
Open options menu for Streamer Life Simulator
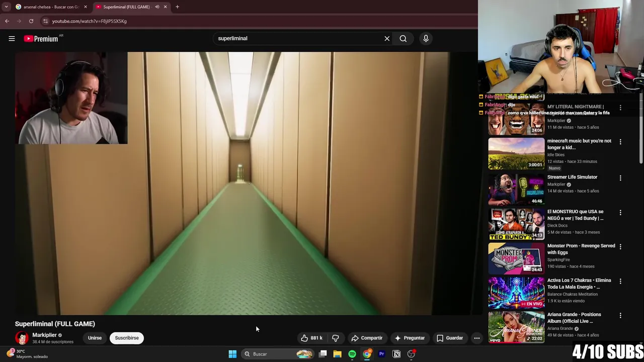point(620,178)
